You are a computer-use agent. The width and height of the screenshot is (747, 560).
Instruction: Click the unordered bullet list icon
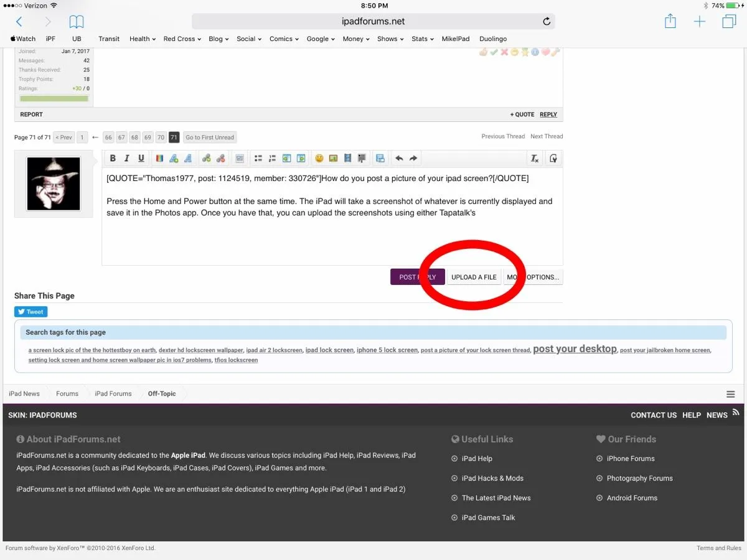click(x=258, y=159)
